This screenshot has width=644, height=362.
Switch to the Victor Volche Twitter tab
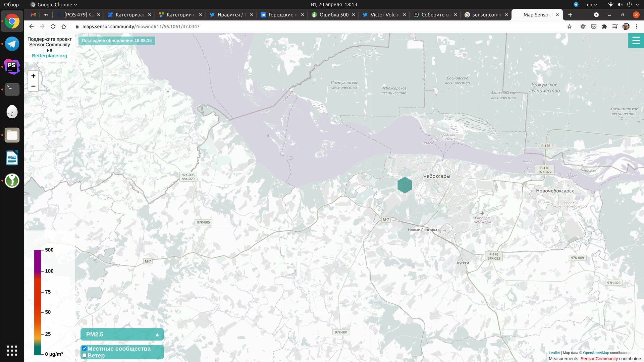tap(384, 15)
